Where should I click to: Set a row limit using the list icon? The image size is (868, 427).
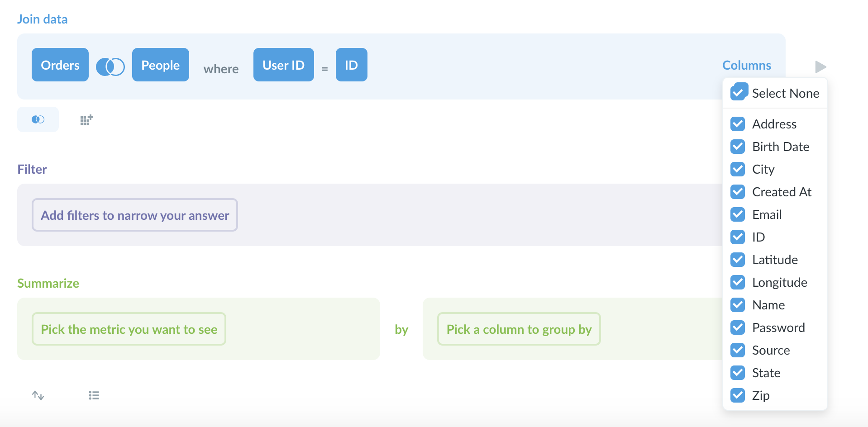click(x=94, y=395)
